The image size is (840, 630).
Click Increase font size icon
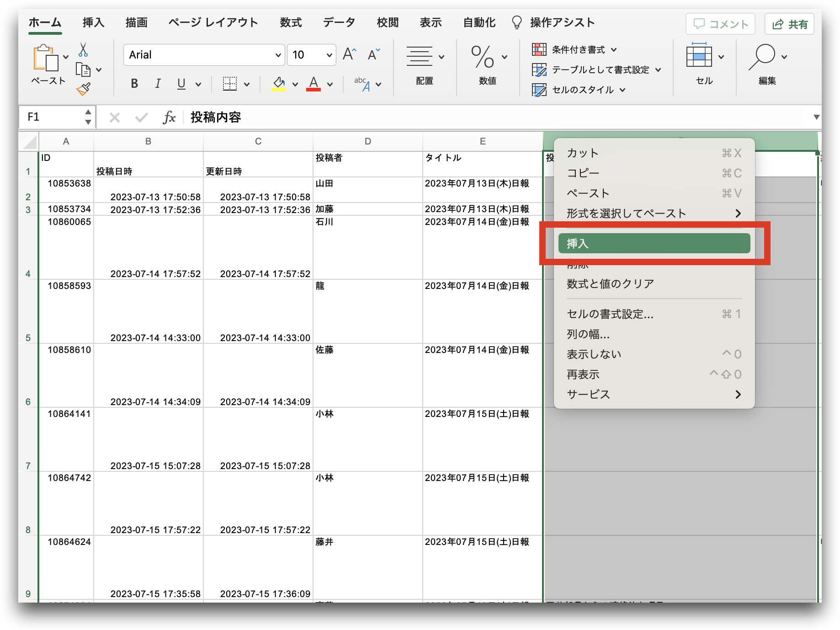[x=350, y=54]
